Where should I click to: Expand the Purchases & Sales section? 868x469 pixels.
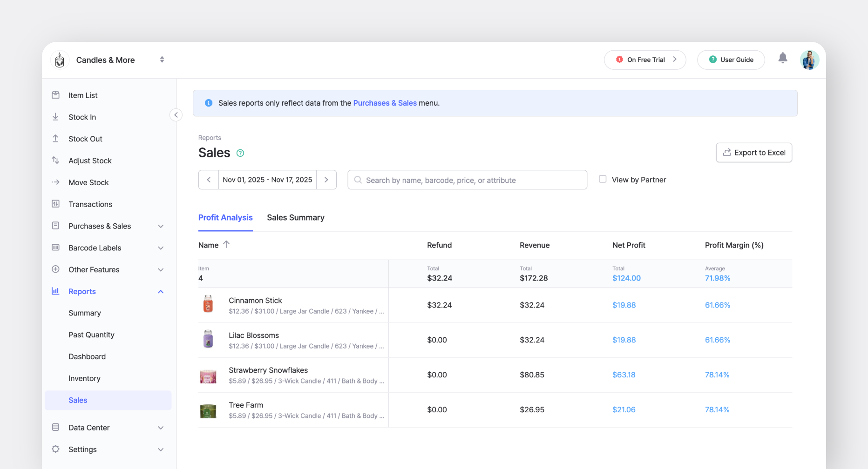161,226
